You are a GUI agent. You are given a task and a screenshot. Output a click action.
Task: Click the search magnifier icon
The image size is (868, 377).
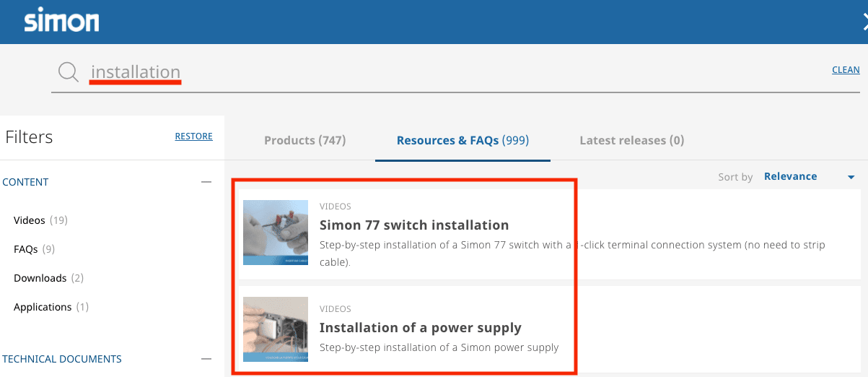click(x=69, y=72)
